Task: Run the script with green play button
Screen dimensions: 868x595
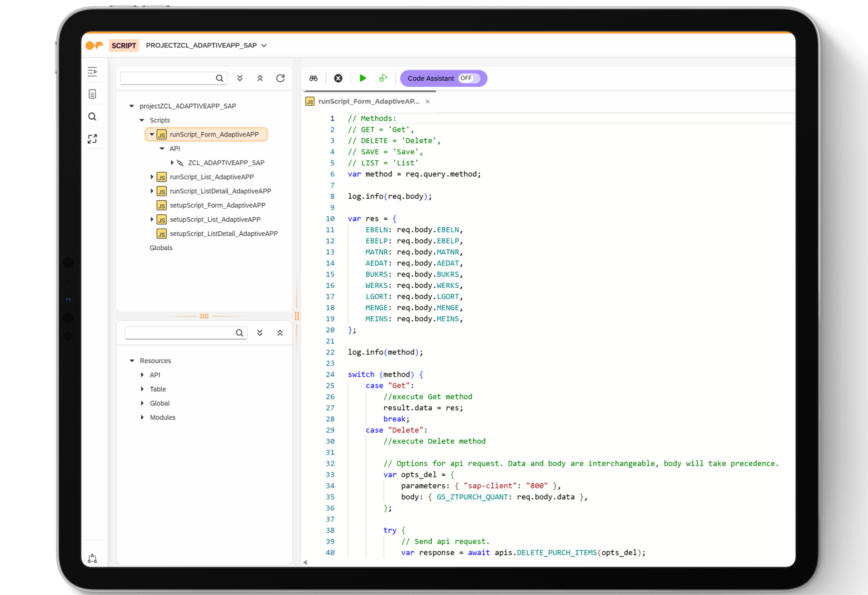Action: pyautogui.click(x=363, y=78)
